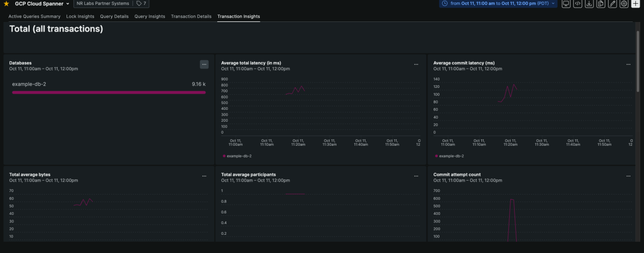
Task: Open the tags icon showing 7
Action: pyautogui.click(x=142, y=4)
